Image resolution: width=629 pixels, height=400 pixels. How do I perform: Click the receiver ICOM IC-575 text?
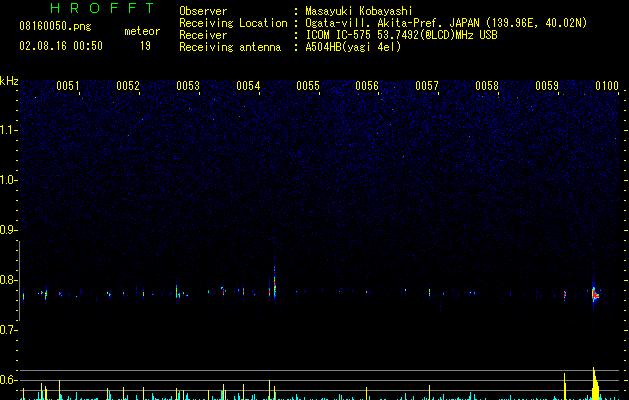tap(401, 35)
